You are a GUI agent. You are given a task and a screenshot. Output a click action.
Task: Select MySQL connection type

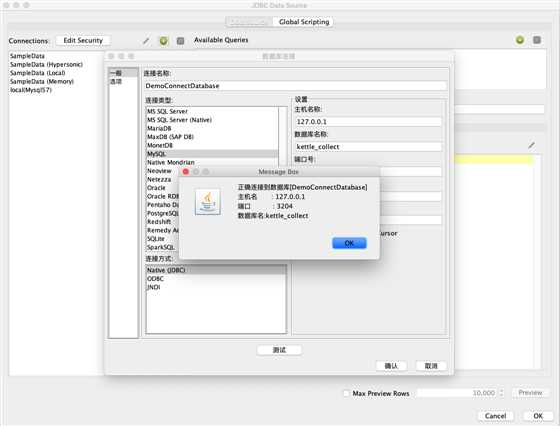[x=212, y=154]
